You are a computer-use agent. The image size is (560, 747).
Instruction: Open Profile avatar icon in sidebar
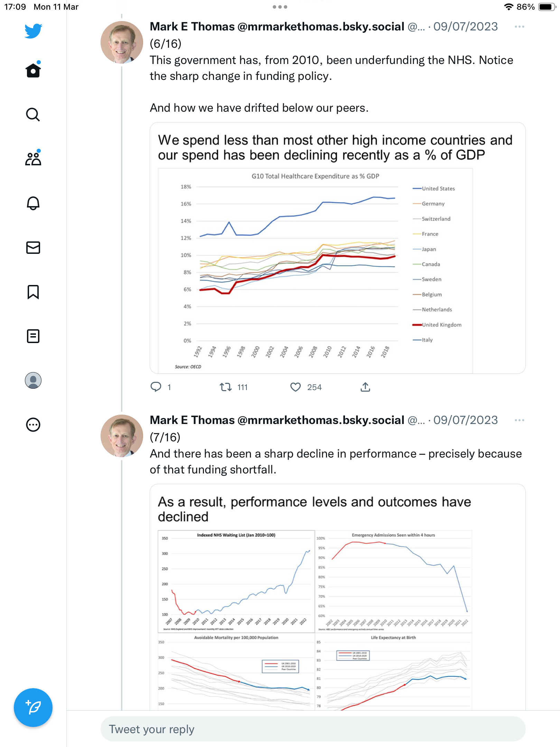[x=33, y=380]
